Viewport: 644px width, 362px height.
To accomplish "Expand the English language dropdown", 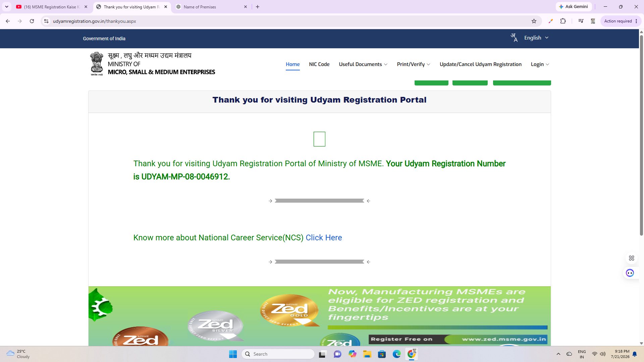I will click(x=536, y=38).
